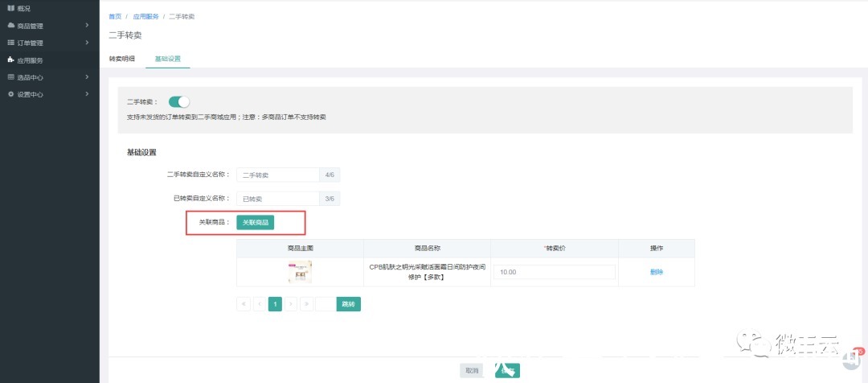Viewport: 868px width, 383px height.
Task: Expand the 选品中心 chevron
Action: click(87, 77)
